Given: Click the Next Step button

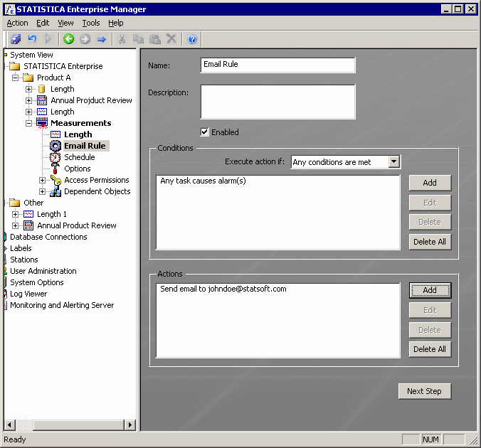Looking at the screenshot, I should [425, 391].
